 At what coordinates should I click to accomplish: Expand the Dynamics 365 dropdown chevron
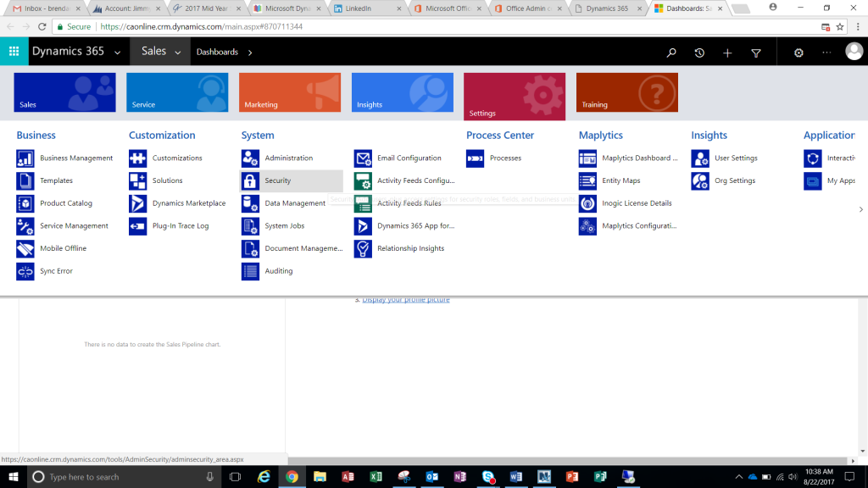[x=117, y=53]
